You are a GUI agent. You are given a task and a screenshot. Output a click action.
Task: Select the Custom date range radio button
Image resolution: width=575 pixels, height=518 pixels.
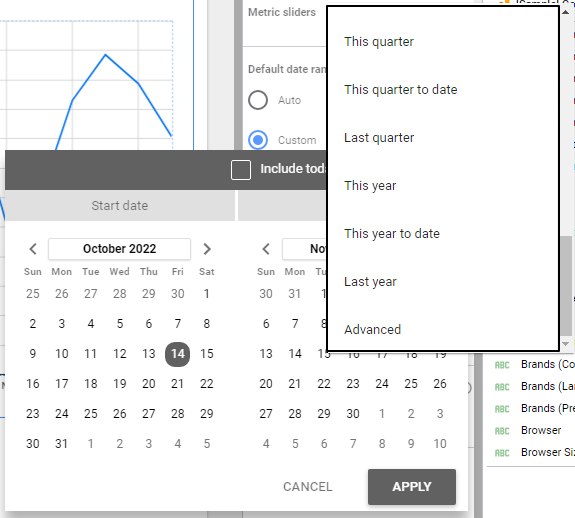tap(258, 140)
